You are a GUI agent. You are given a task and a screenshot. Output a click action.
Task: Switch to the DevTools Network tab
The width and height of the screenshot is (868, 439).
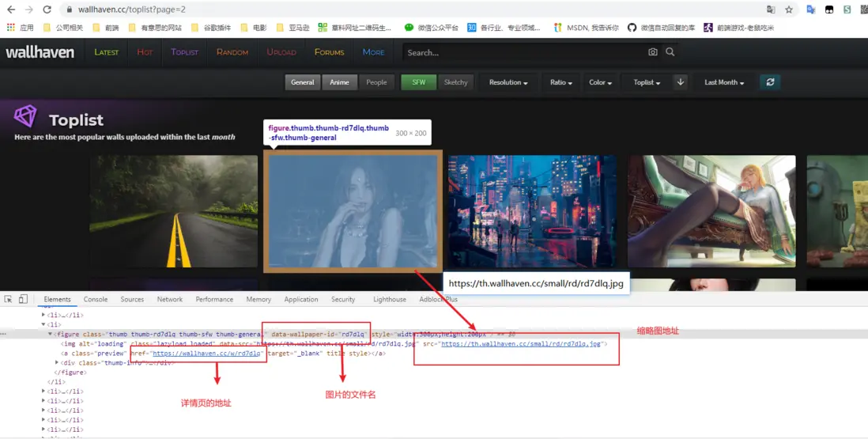(169, 299)
